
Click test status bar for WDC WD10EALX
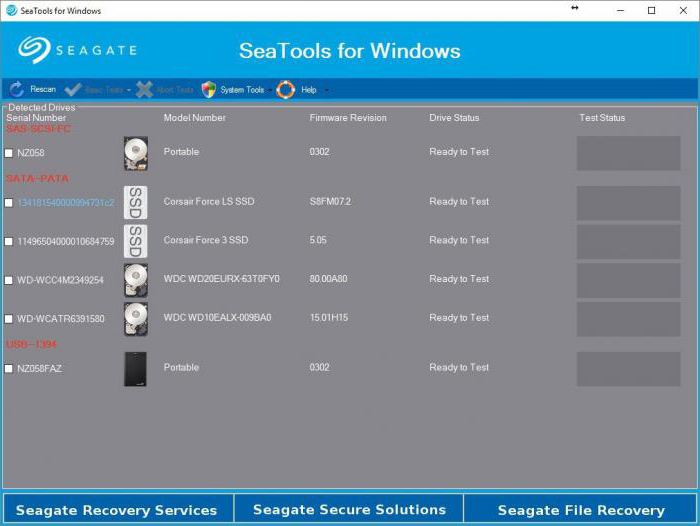pyautogui.click(x=629, y=319)
